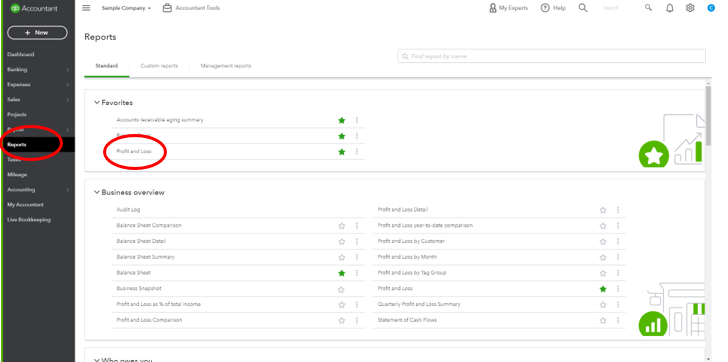Star Quarterly Profit and Loss Summary
This screenshot has height=362, width=728.
[603, 305]
